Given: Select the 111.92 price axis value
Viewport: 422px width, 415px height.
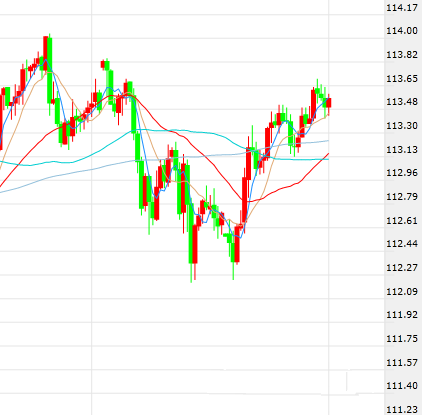Looking at the screenshot, I should (402, 315).
